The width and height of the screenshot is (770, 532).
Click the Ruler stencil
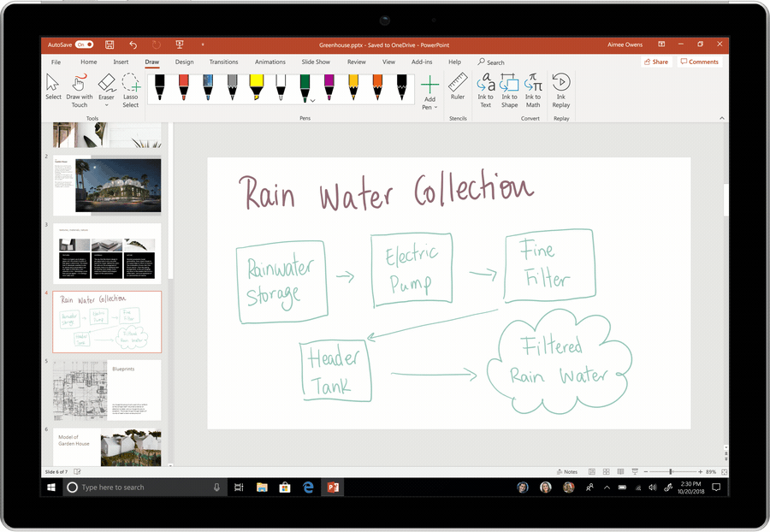coord(458,86)
